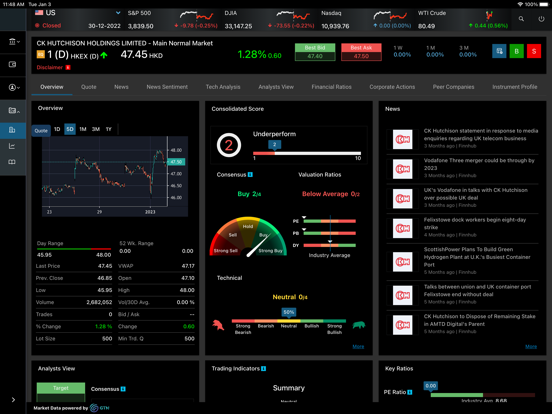
Task: Tap the power/logout icon
Action: 541,19
